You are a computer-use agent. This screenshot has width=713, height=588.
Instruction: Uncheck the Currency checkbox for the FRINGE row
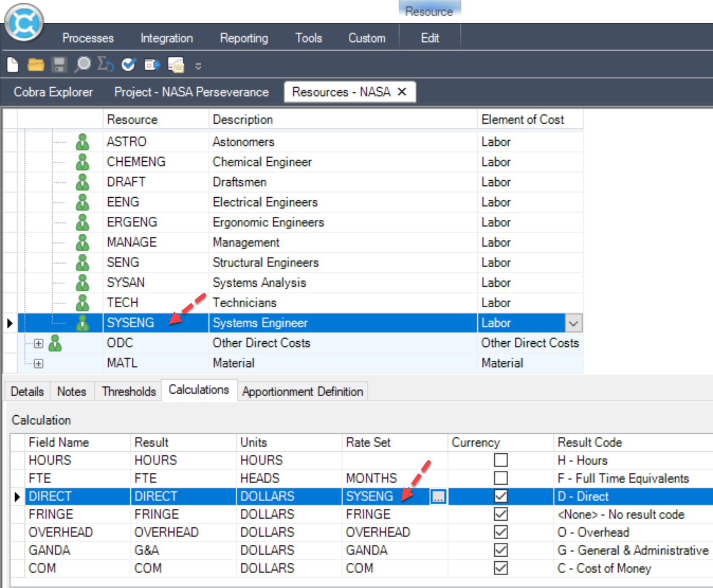coord(501,514)
